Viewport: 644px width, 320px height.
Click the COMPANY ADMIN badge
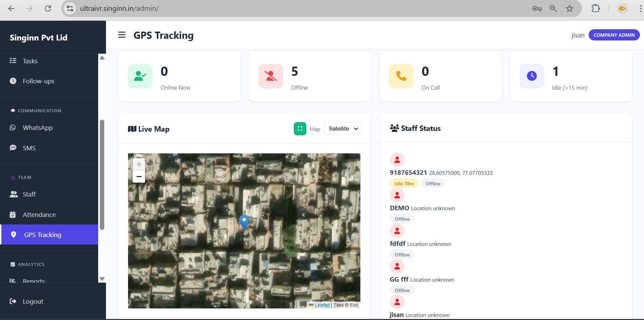[614, 35]
